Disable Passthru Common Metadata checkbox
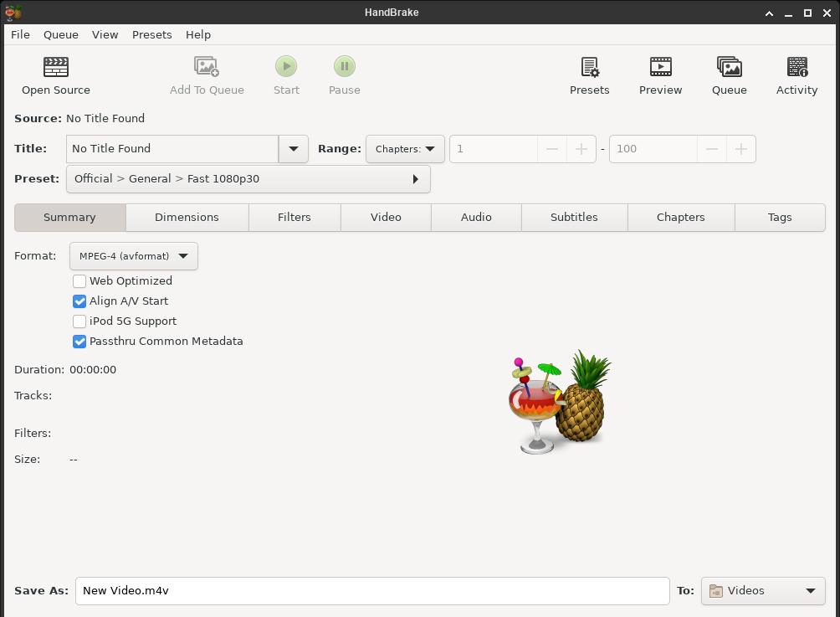Screen dimensions: 840x617 [x=79, y=342]
